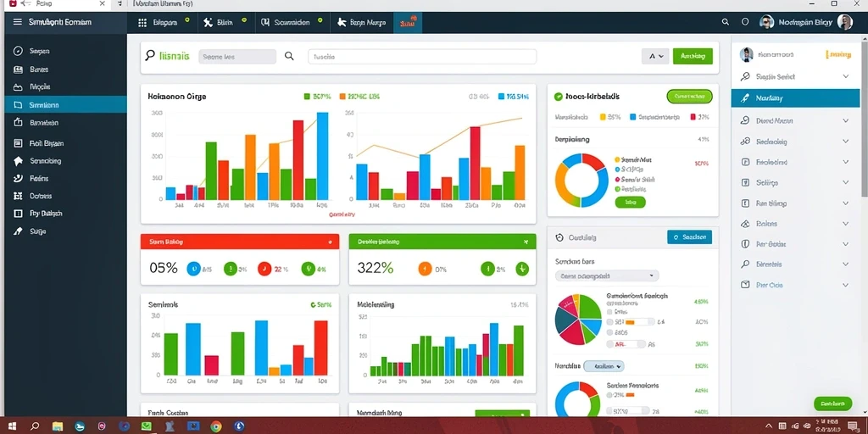
Task: Open the light blue pill dropdown above the donut
Action: point(604,366)
